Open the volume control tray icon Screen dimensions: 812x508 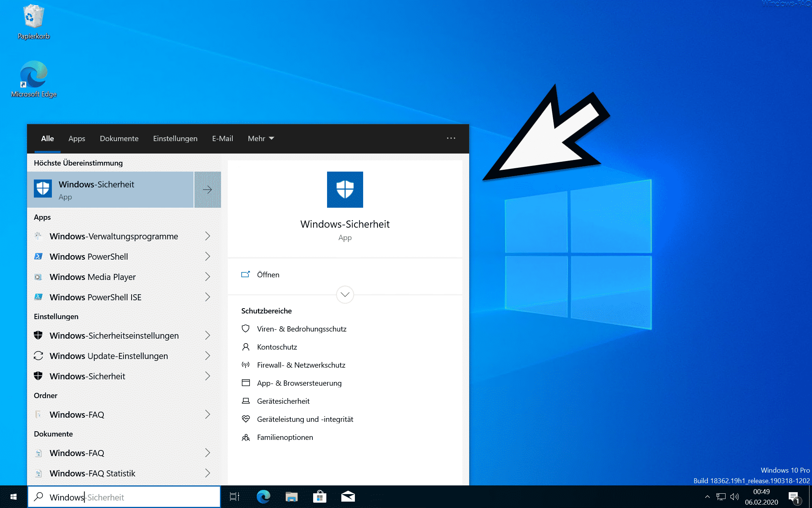pyautogui.click(x=735, y=497)
